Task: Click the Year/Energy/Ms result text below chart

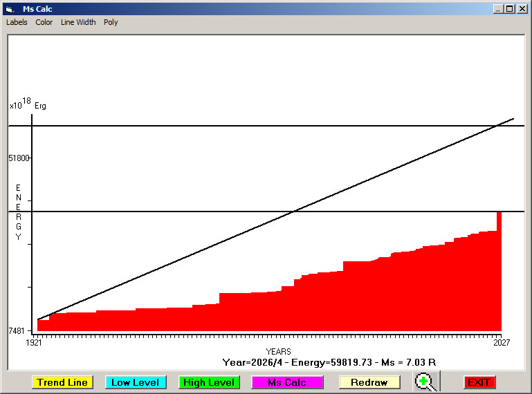Action: pyautogui.click(x=329, y=362)
